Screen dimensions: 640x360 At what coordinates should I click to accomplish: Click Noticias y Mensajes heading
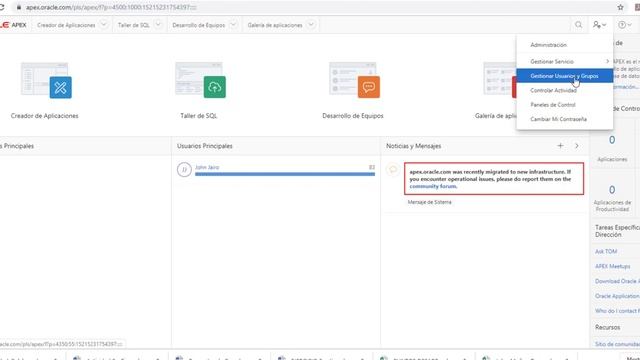[x=413, y=146]
